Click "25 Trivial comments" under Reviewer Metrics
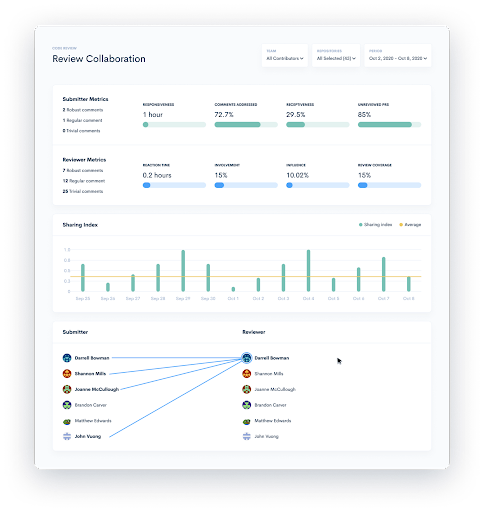The height and width of the screenshot is (512, 484). click(x=83, y=191)
